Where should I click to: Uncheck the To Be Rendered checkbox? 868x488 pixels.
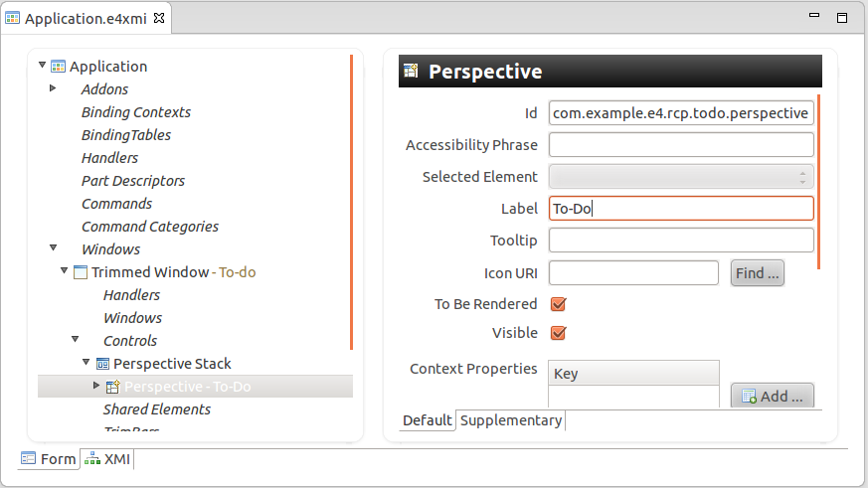558,304
